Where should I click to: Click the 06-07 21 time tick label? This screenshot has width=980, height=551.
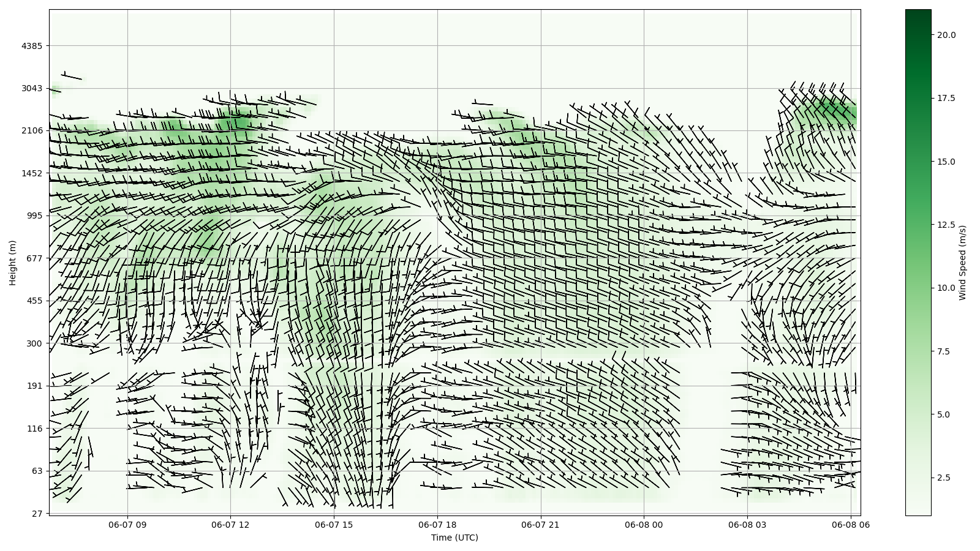coord(540,525)
